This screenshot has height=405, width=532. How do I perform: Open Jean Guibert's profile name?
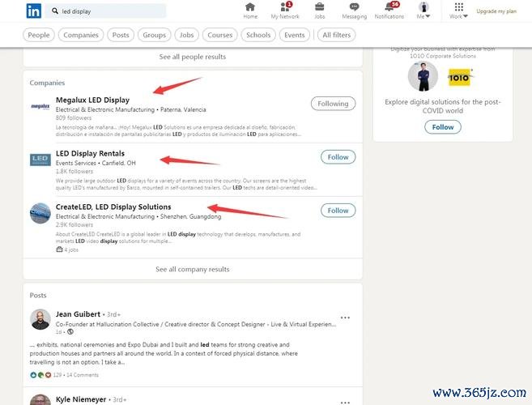pos(78,314)
